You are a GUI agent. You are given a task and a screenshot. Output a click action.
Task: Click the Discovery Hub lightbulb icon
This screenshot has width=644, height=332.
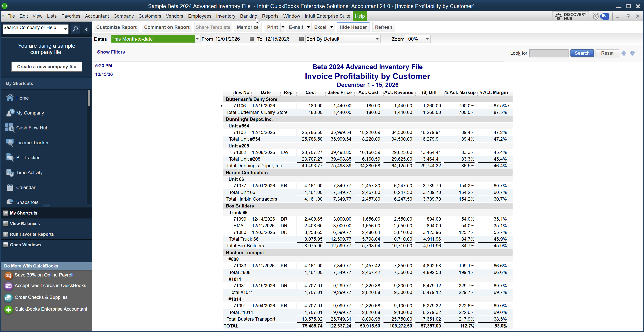[558, 16]
